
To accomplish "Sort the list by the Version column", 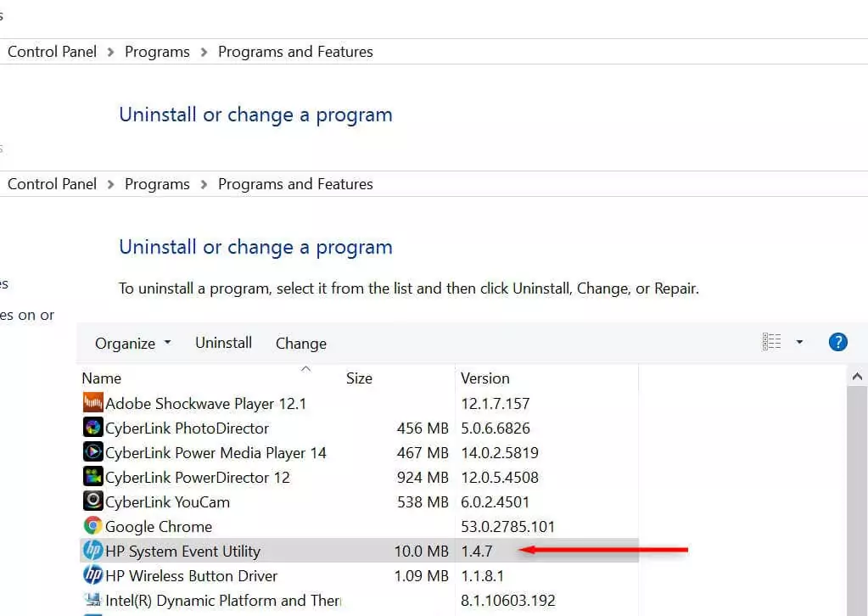I will pos(485,378).
